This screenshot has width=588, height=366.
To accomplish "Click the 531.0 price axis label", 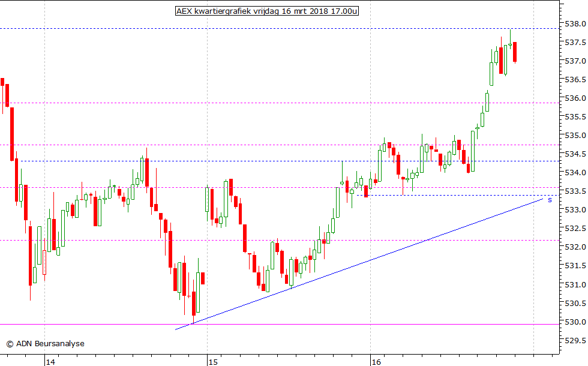I will [575, 284].
